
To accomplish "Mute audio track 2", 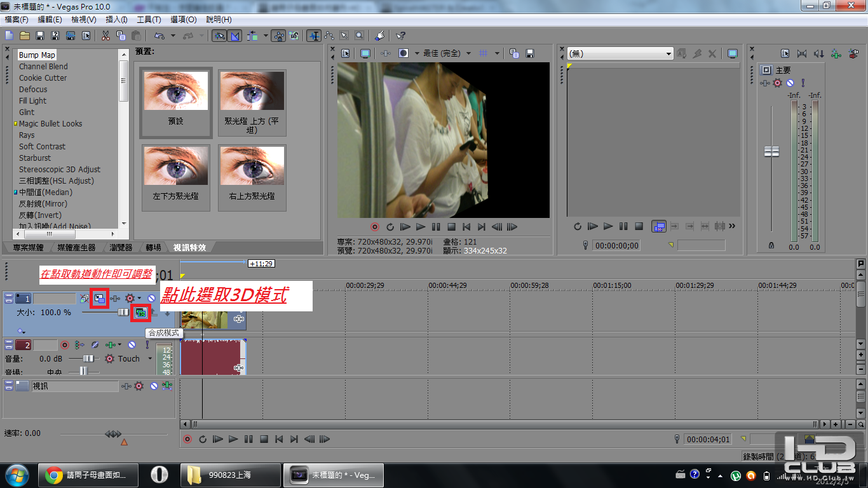I will click(132, 345).
